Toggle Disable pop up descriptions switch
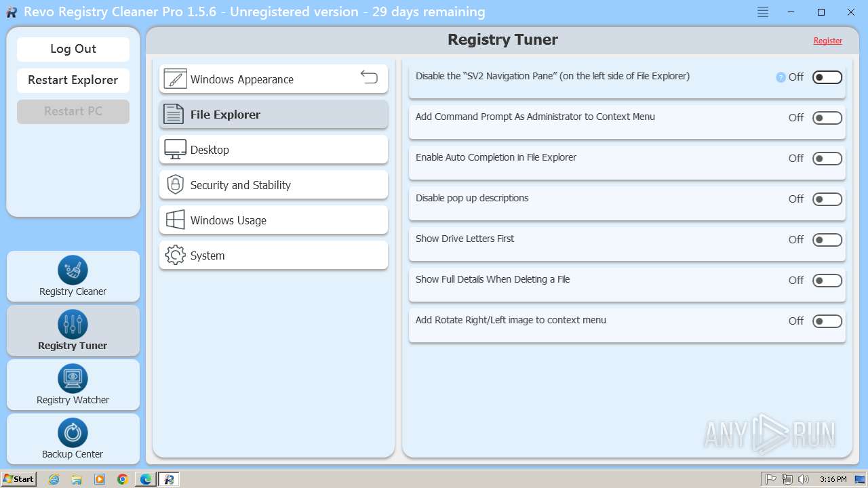This screenshot has height=488, width=868. pos(827,199)
